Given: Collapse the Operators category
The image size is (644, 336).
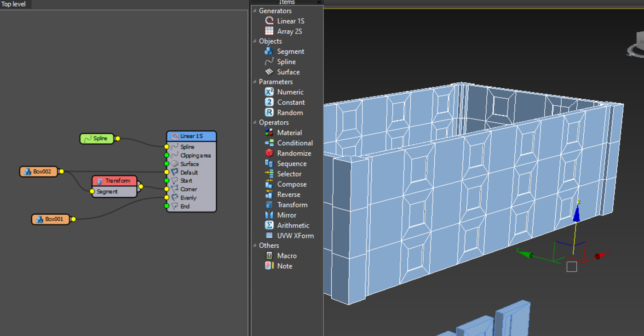Looking at the screenshot, I should click(x=255, y=122).
